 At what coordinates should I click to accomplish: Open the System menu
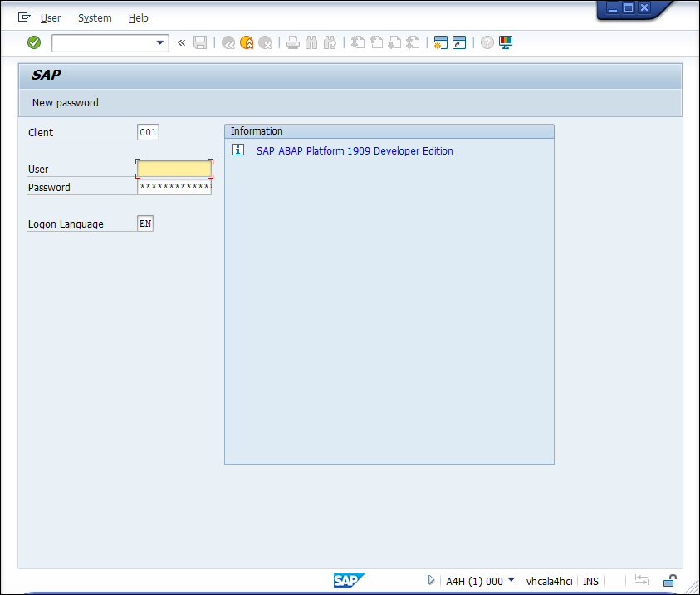coord(95,18)
